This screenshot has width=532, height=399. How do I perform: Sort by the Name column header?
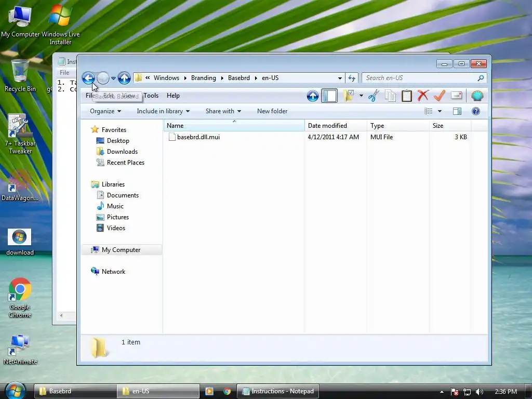point(234,126)
